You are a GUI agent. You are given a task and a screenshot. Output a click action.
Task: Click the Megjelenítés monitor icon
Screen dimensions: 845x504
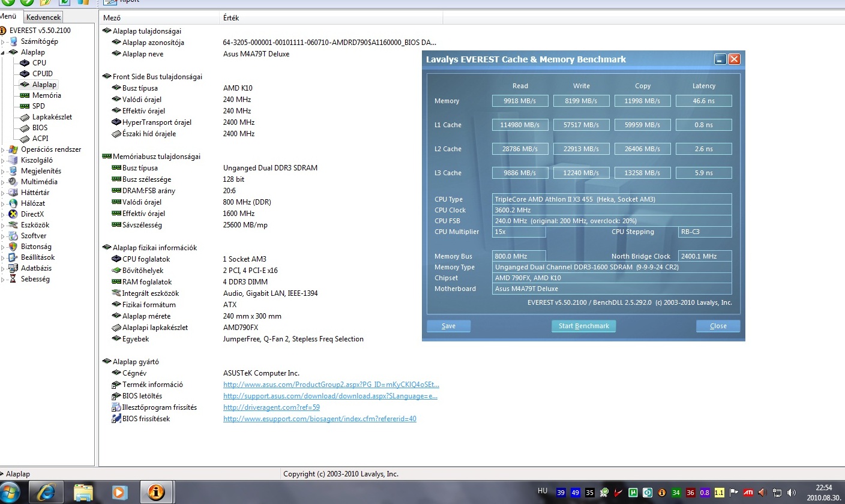point(14,171)
